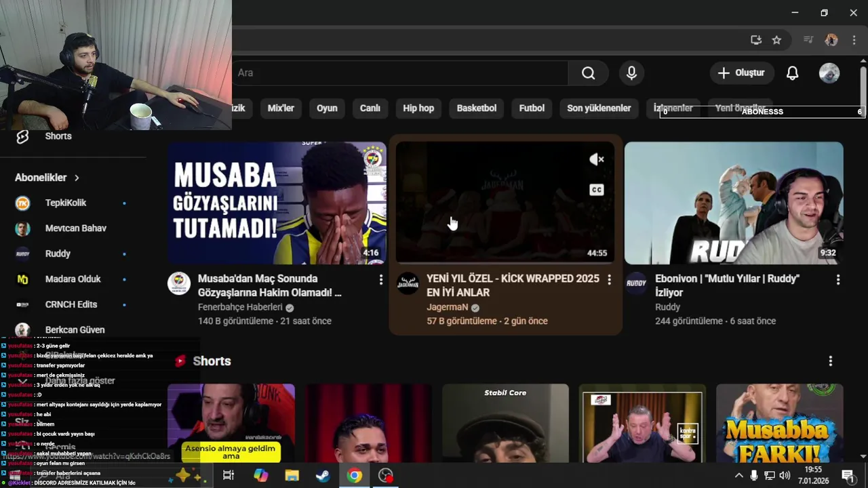
Task: Open Copilot from the taskbar
Action: click(260, 476)
